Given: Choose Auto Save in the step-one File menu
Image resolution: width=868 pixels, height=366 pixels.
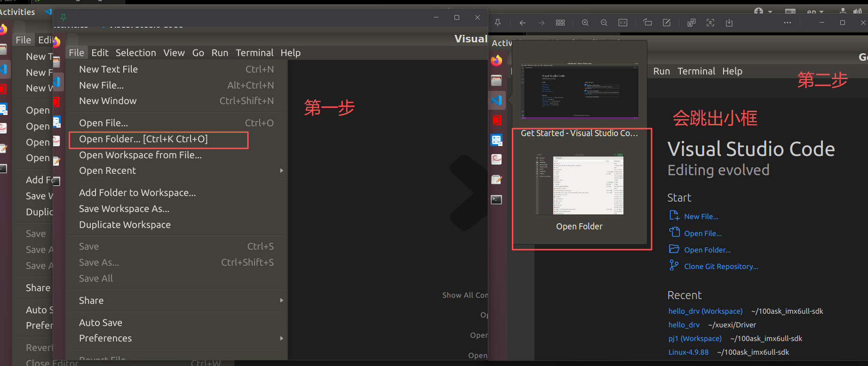Looking at the screenshot, I should pyautogui.click(x=176, y=323).
